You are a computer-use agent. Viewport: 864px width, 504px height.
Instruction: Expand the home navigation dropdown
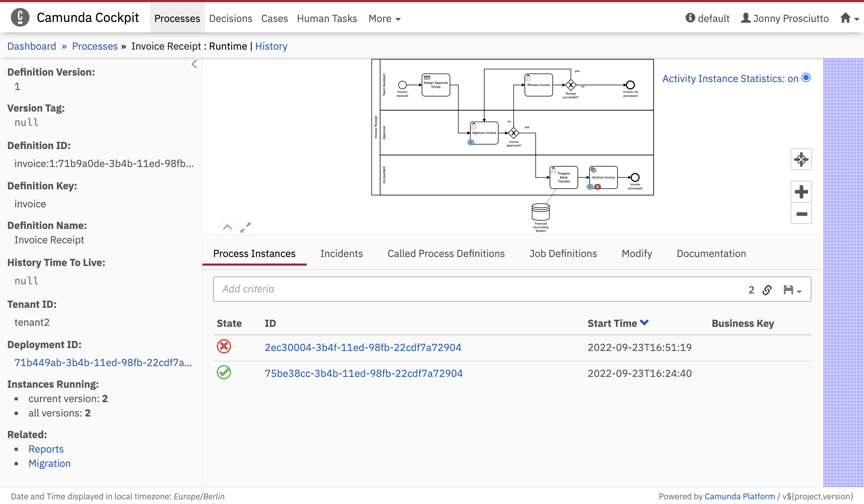click(x=849, y=18)
